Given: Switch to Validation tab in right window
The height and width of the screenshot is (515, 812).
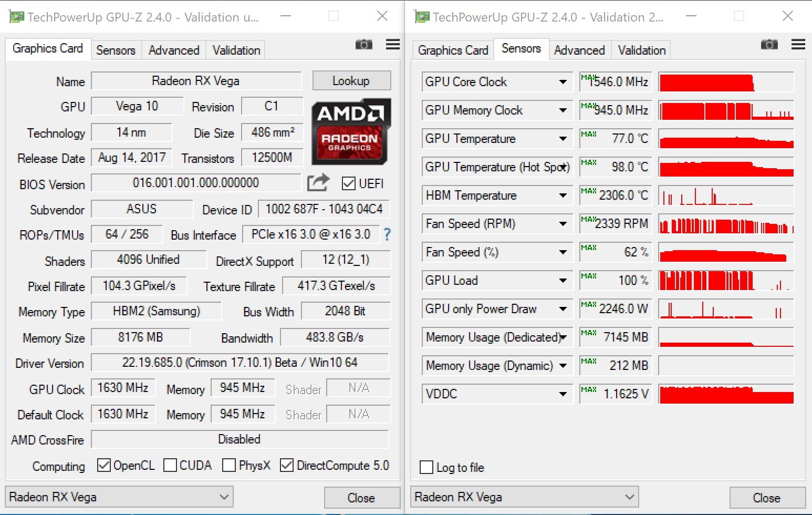Looking at the screenshot, I should coord(642,50).
